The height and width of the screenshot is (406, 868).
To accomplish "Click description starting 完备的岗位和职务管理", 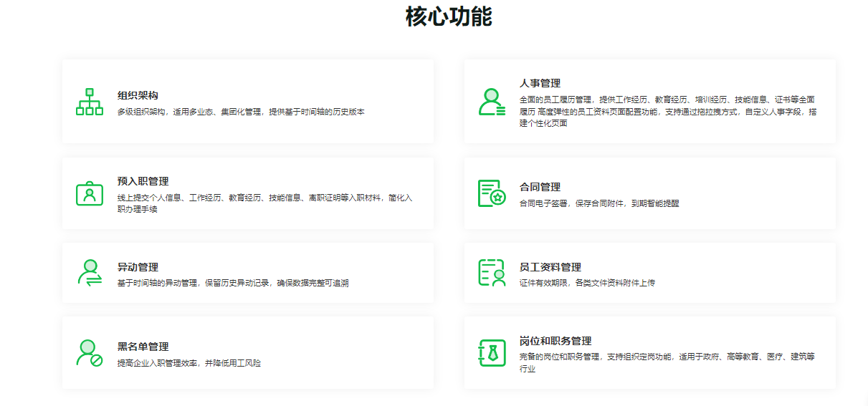I will 667,362.
